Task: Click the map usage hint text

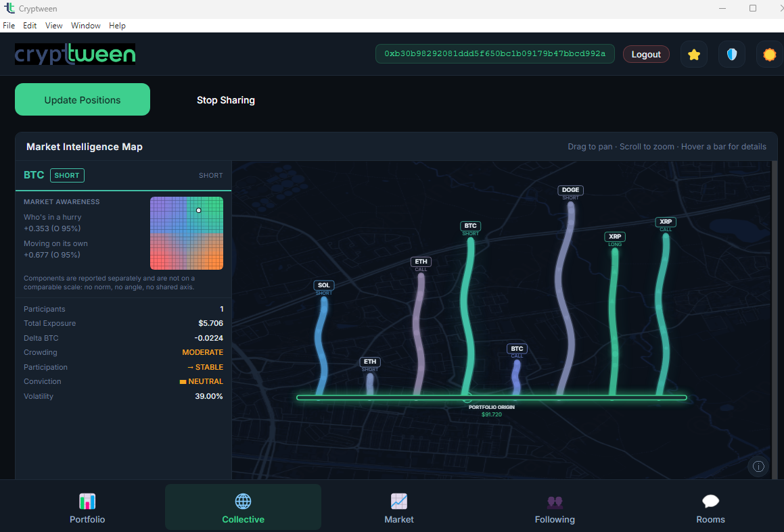Action: tap(667, 147)
